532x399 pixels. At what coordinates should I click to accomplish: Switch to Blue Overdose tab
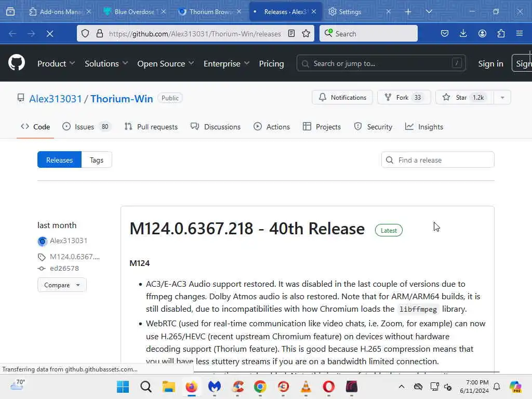[x=135, y=11]
